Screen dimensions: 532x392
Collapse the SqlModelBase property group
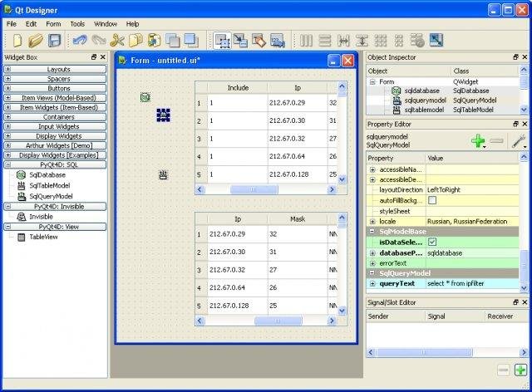click(x=372, y=231)
